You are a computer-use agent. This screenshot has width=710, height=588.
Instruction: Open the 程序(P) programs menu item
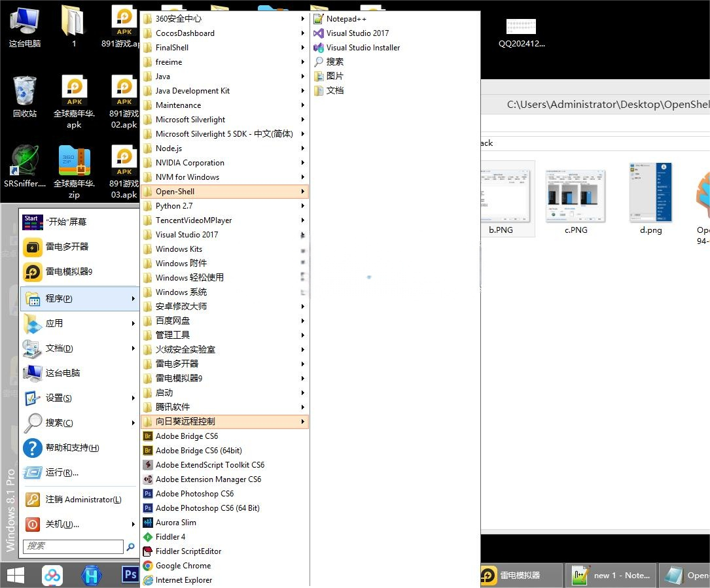point(80,298)
